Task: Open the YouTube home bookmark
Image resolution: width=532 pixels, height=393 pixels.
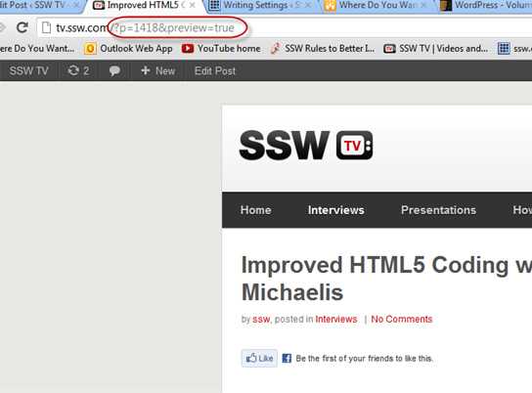Action: pyautogui.click(x=221, y=49)
